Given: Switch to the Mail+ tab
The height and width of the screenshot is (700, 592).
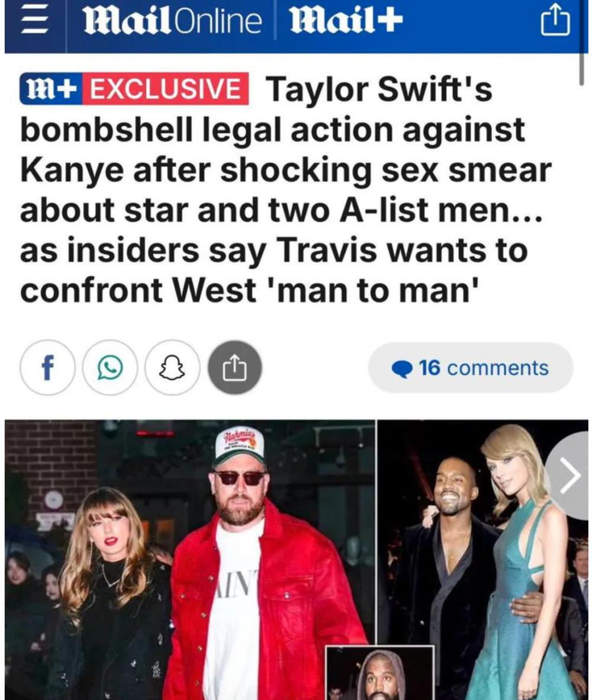Looking at the screenshot, I should pos(346,21).
